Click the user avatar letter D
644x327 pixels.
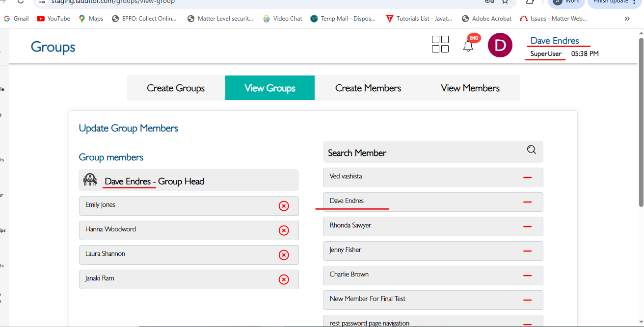pyautogui.click(x=500, y=46)
